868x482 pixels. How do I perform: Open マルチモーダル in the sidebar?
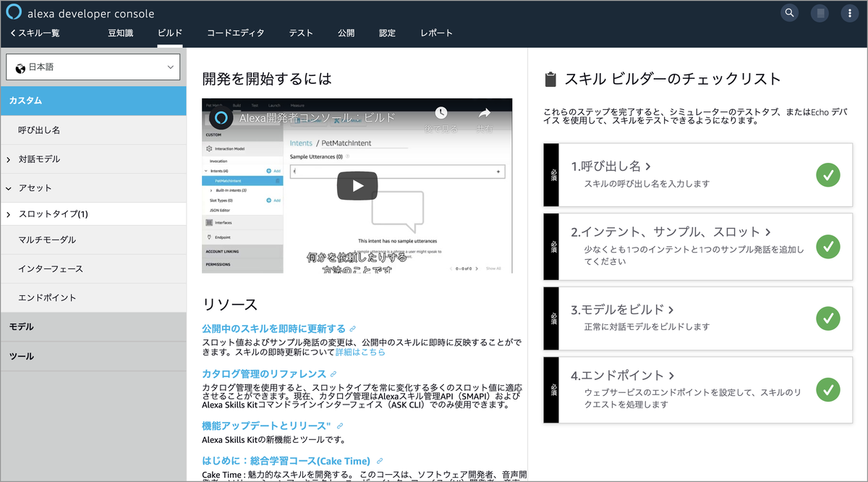[x=93, y=240]
